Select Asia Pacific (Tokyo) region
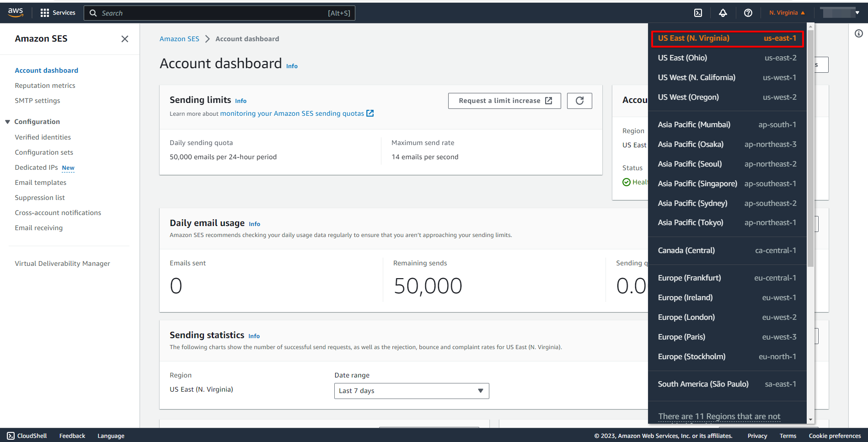This screenshot has height=442, width=868. pos(727,222)
